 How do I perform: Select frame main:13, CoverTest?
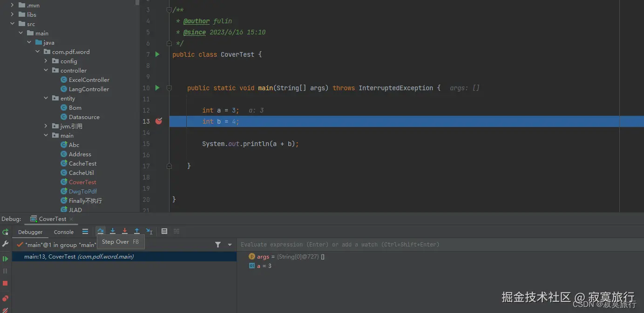[x=124, y=257]
